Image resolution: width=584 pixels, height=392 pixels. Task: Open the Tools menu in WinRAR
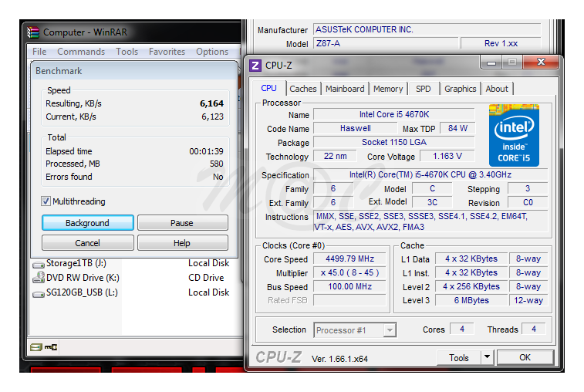pyautogui.click(x=127, y=52)
